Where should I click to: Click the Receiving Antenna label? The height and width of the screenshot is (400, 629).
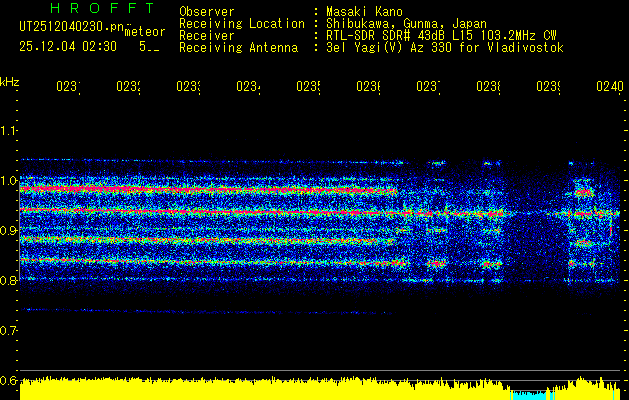pos(238,48)
